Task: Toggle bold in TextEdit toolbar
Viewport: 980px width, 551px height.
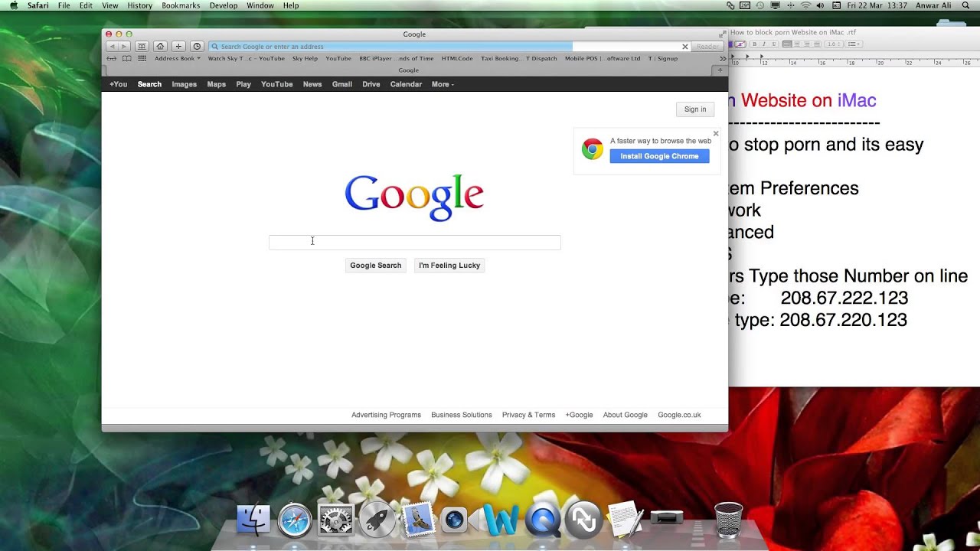Action: click(x=754, y=44)
